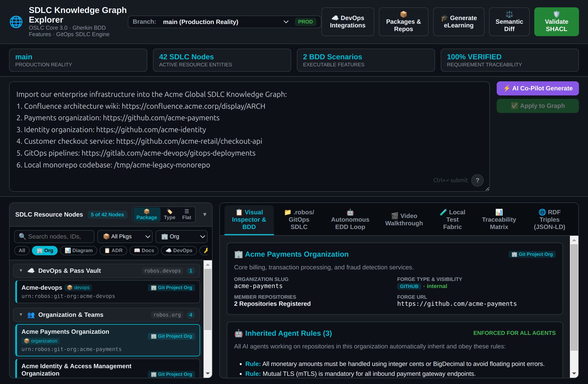Grab the textarea resize handle
588x384 pixels.
click(487, 189)
